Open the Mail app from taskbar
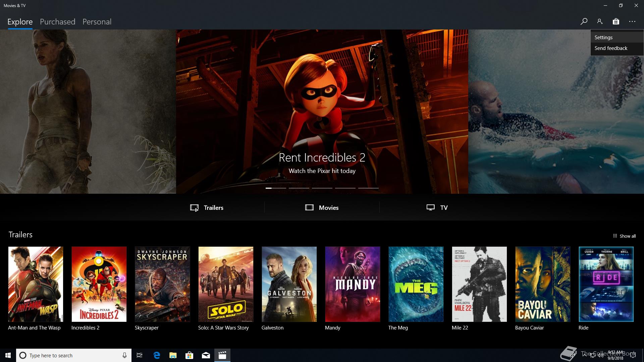Screen dimensions: 644x362 tap(206, 355)
